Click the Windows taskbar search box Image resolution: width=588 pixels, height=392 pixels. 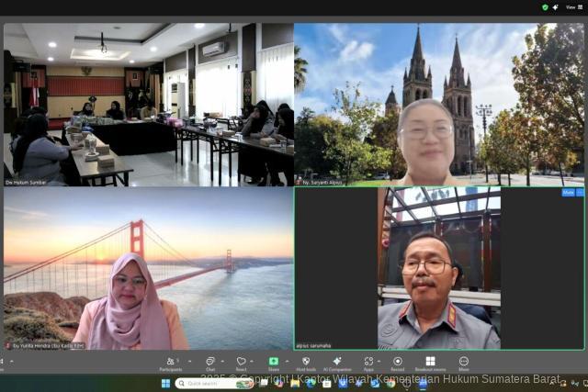[x=209, y=383]
